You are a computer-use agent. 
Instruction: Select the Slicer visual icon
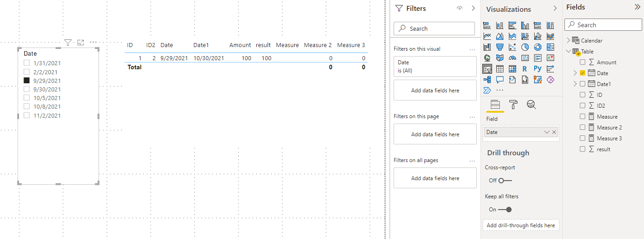[487, 69]
